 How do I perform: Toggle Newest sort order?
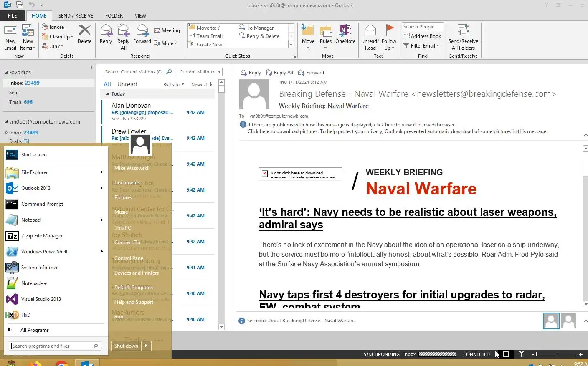point(202,85)
